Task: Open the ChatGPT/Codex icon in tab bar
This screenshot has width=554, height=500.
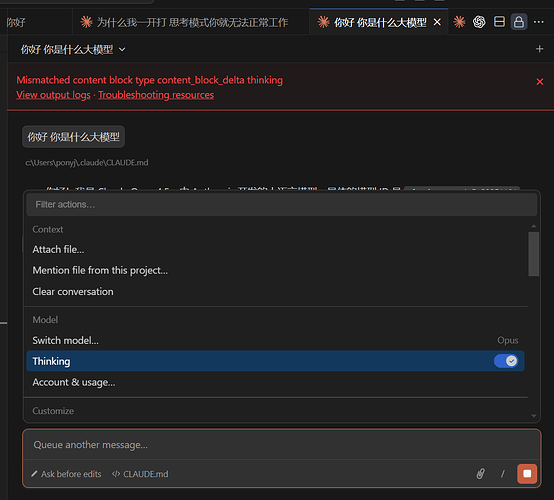Action: (x=479, y=22)
